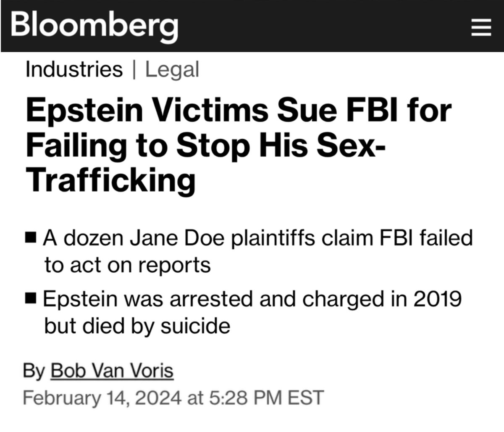
Task: Click the 'to act on reports' line
Action: click(x=128, y=265)
